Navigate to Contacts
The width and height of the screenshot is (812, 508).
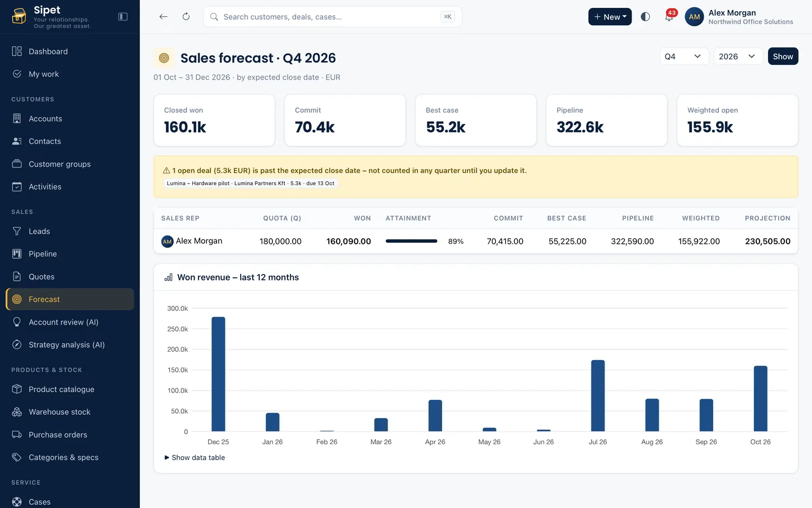tap(70, 141)
